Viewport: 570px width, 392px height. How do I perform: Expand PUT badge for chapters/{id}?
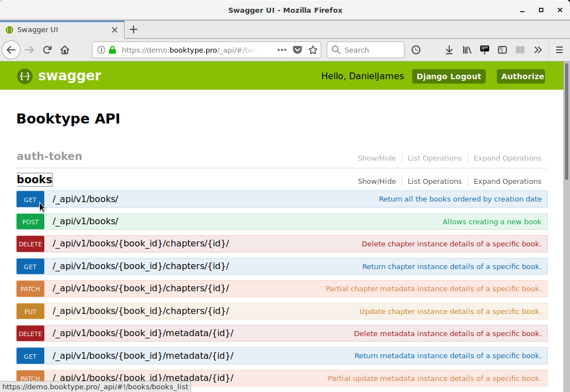coord(30,311)
